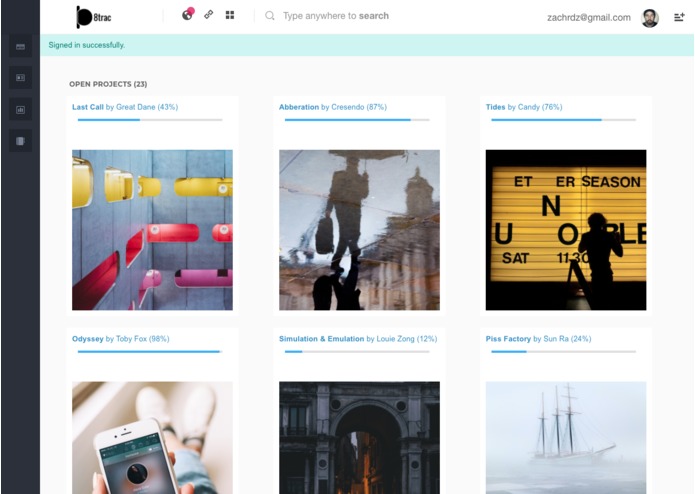Open 'Odyssey by Toby Fox (98%)' project
This screenshot has width=695, height=494.
pos(121,338)
